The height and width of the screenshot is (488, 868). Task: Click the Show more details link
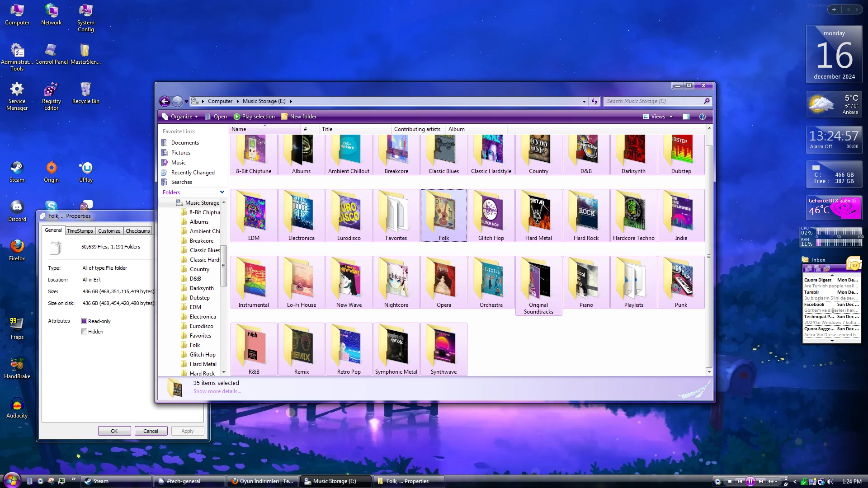pyautogui.click(x=217, y=391)
